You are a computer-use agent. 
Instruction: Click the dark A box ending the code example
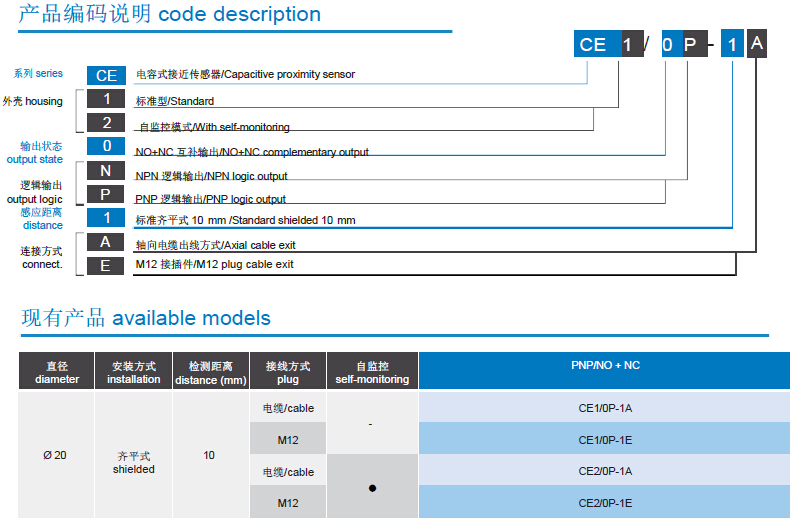pyautogui.click(x=757, y=43)
